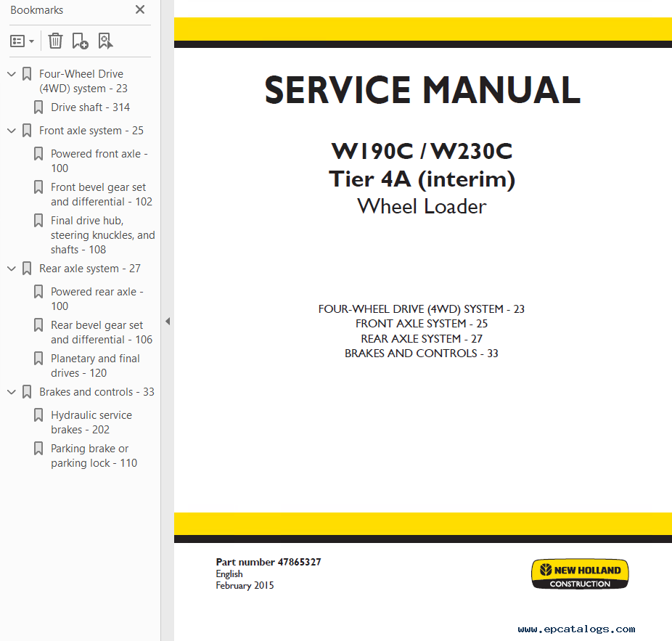Click the 'Tier 4A (interim)' heading
This screenshot has width=672, height=641.
422,179
